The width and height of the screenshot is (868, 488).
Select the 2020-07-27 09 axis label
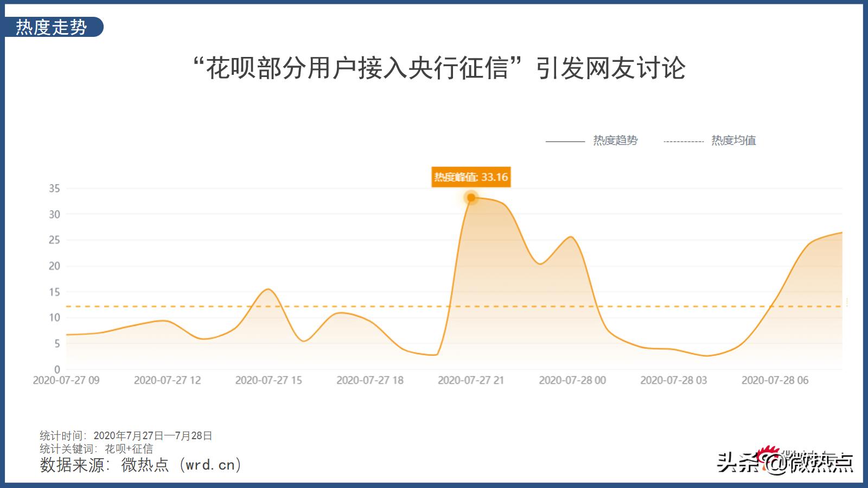click(66, 380)
